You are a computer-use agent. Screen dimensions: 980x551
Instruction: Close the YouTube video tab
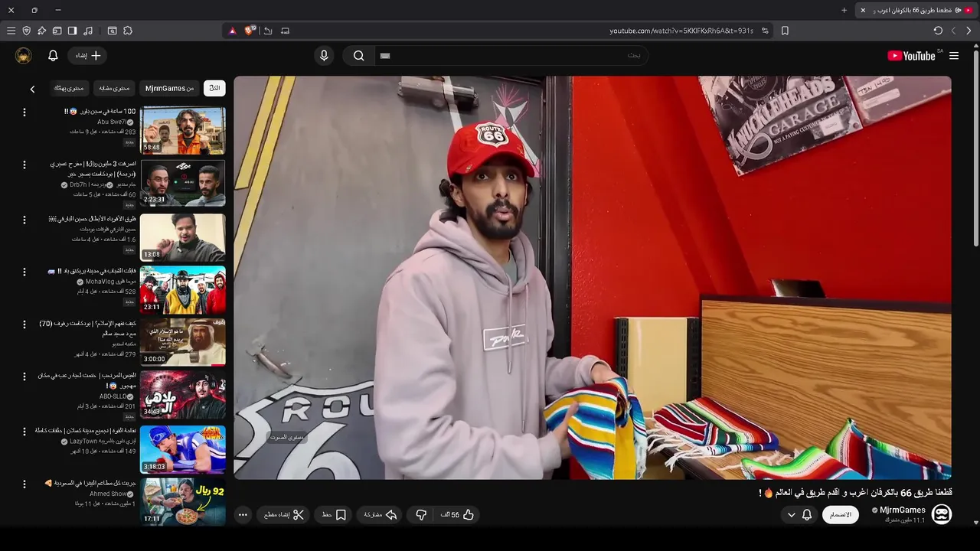tap(863, 10)
